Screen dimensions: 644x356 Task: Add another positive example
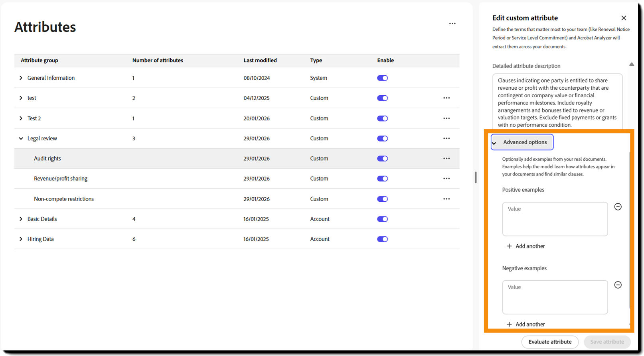(525, 246)
